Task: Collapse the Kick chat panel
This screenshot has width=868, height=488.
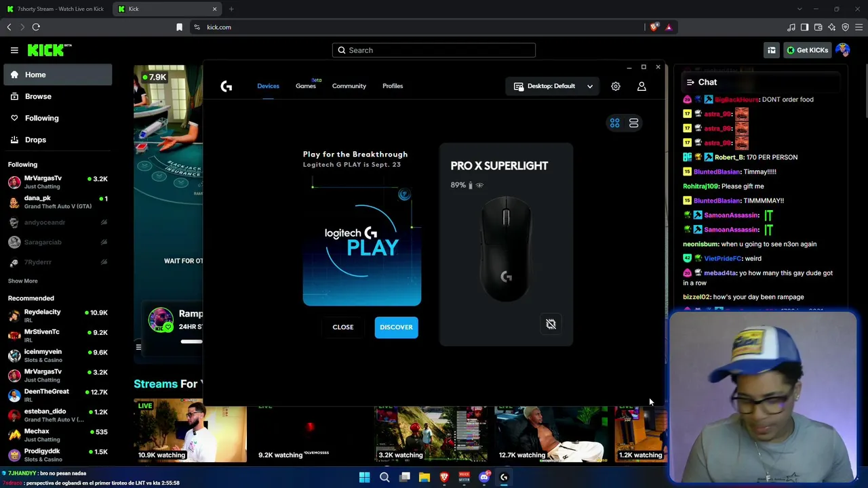Action: [690, 82]
